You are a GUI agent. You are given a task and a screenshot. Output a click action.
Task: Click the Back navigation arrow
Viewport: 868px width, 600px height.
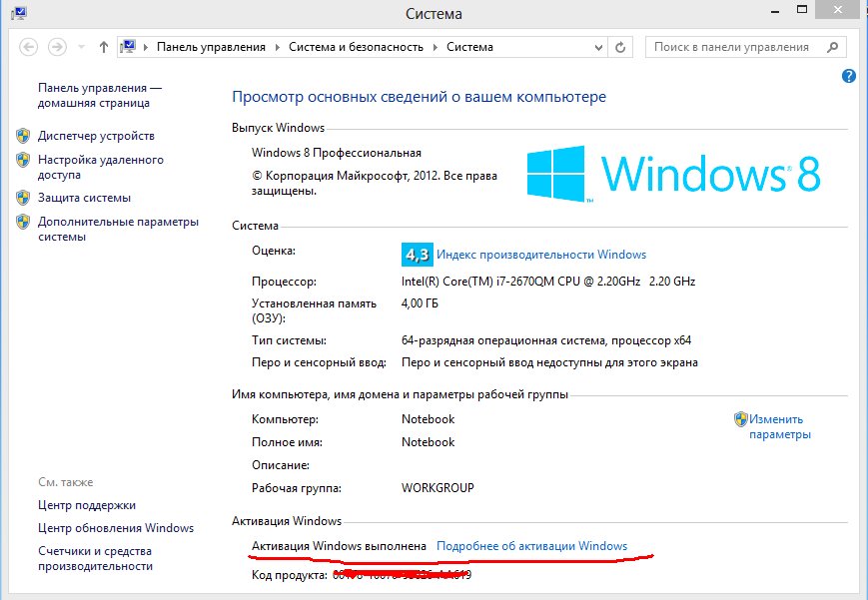coord(28,47)
